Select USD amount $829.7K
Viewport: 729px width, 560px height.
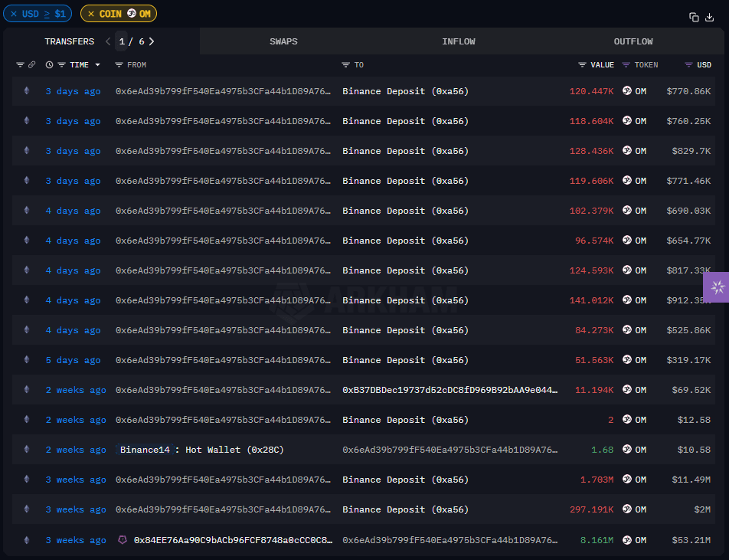pyautogui.click(x=691, y=151)
